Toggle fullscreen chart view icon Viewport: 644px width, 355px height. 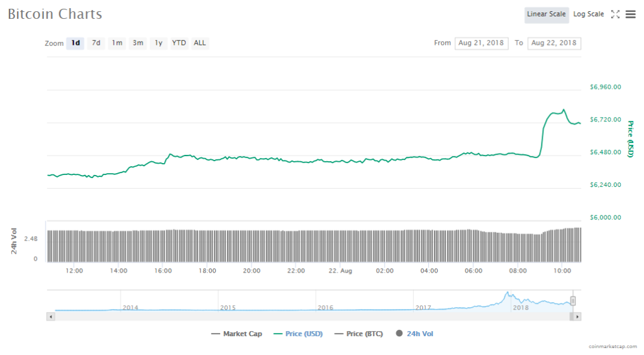615,14
